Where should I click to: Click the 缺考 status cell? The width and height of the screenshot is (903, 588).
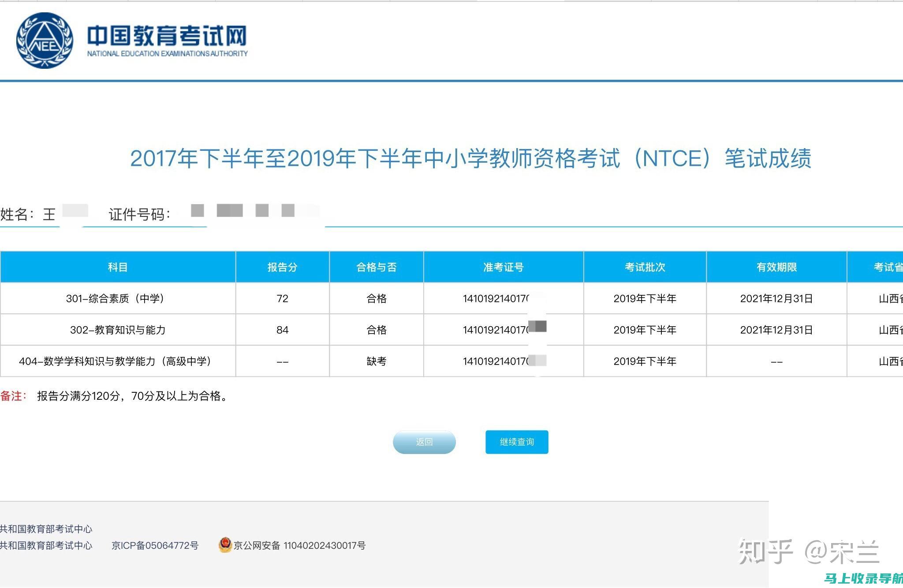coord(377,361)
